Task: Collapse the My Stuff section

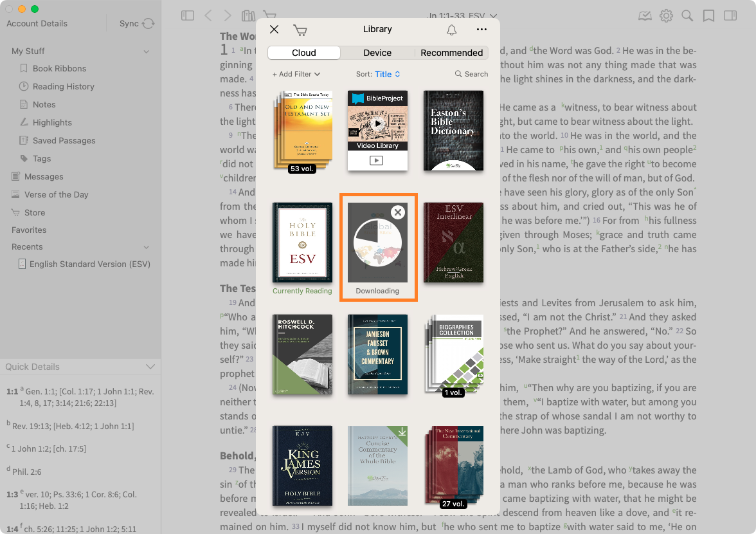Action: [147, 51]
